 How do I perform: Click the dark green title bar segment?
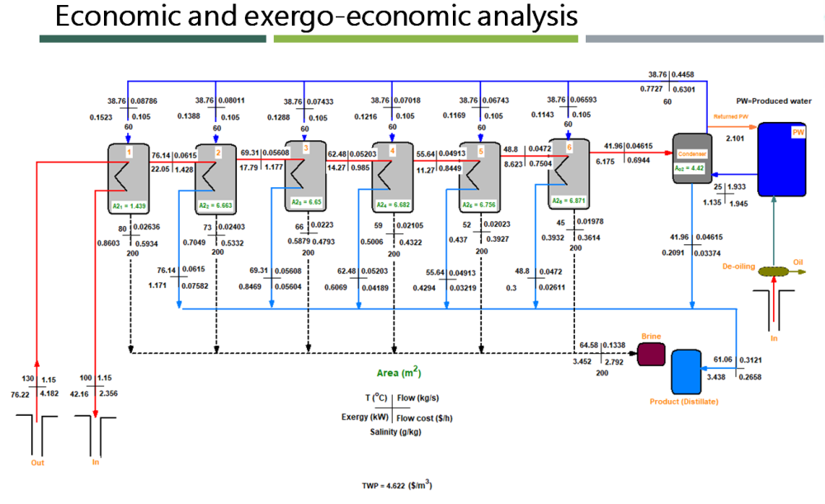tap(153, 39)
